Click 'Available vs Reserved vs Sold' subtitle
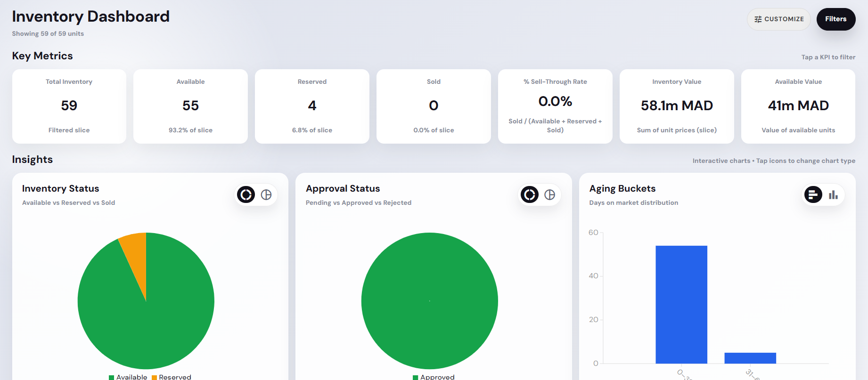 pyautogui.click(x=69, y=202)
